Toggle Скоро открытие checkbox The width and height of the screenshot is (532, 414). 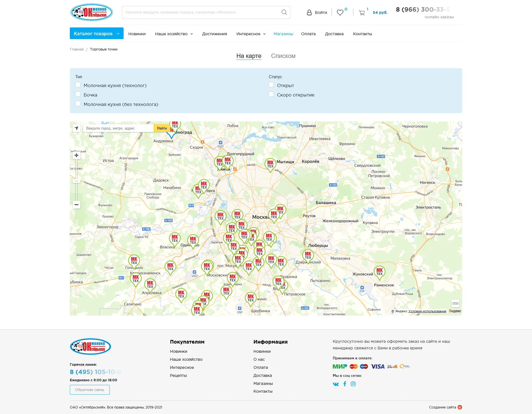click(x=271, y=94)
